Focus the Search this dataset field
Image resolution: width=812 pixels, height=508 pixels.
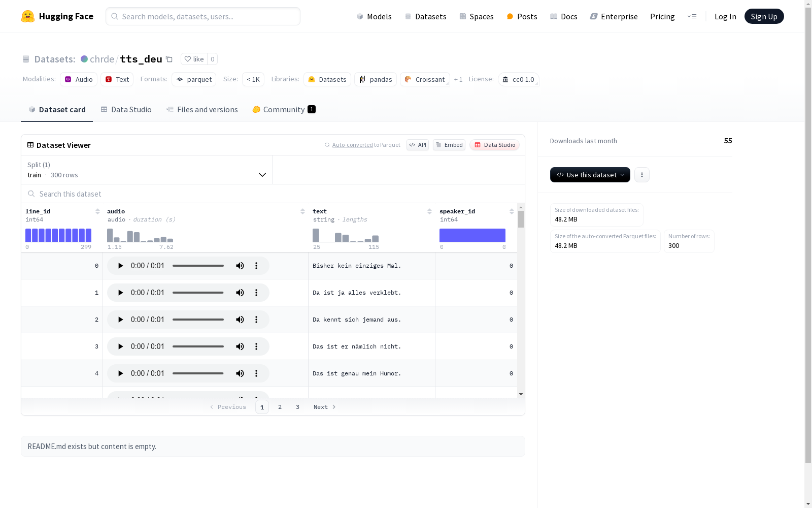click(273, 194)
